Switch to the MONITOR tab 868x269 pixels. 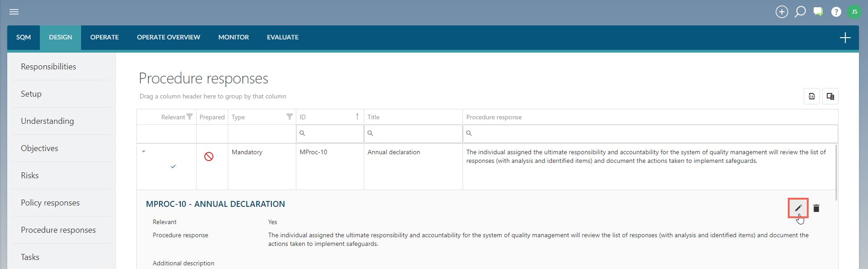[233, 37]
